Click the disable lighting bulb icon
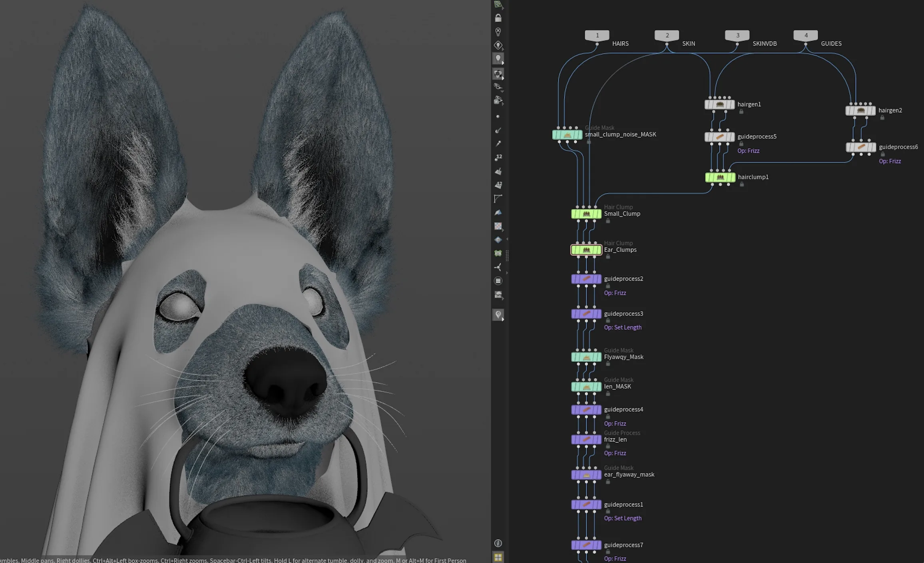This screenshot has height=563, width=924. (498, 32)
